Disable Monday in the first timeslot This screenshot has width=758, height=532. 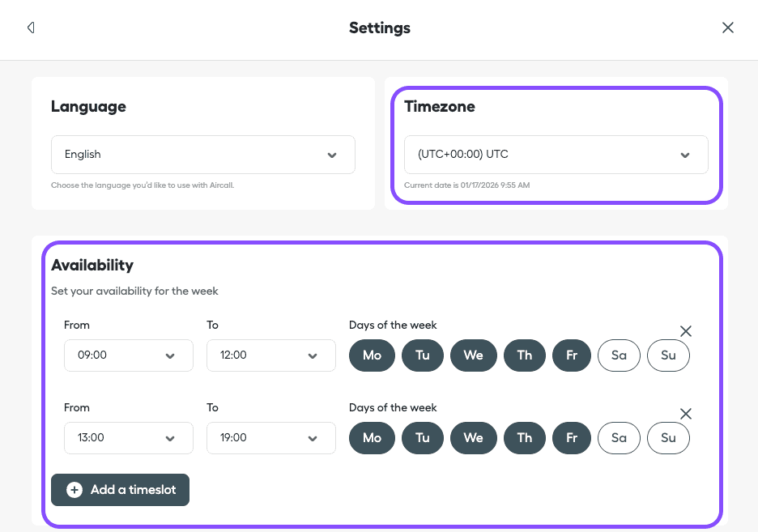pyautogui.click(x=372, y=355)
